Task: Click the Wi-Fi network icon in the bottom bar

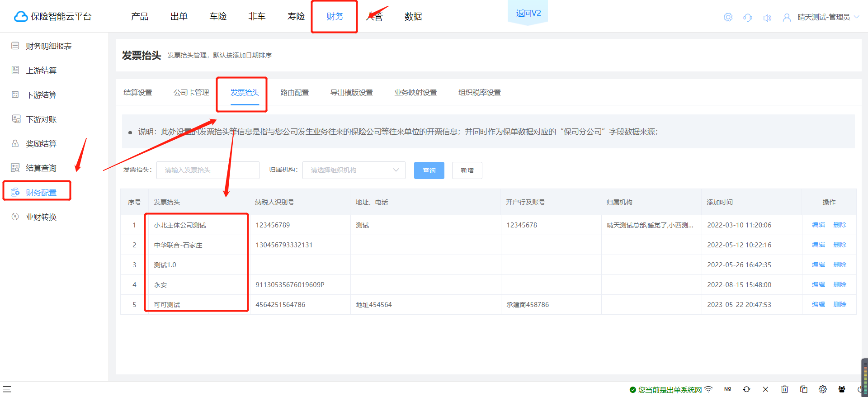Action: point(708,389)
